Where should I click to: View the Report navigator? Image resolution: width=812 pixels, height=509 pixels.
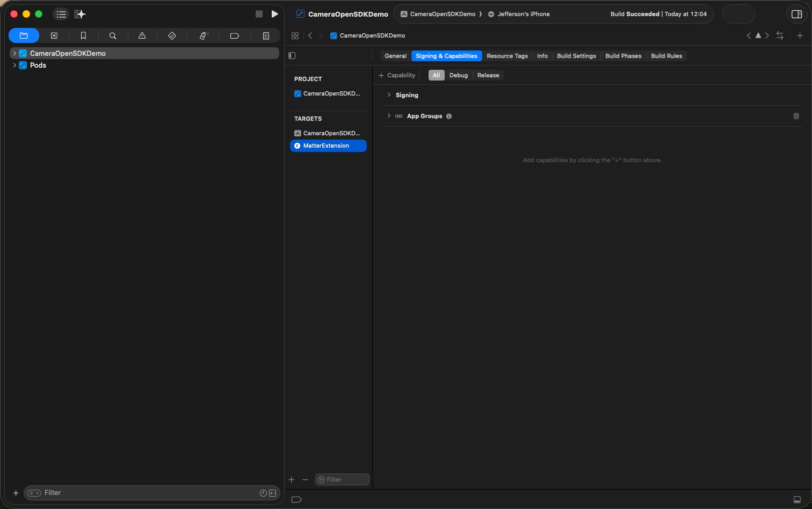click(266, 35)
